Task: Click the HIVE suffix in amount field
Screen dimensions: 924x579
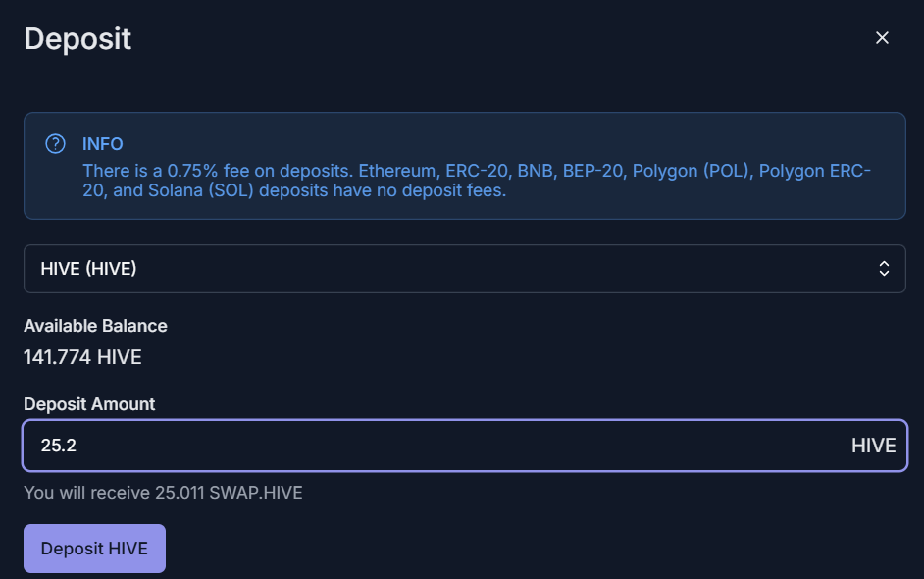Action: tap(873, 446)
